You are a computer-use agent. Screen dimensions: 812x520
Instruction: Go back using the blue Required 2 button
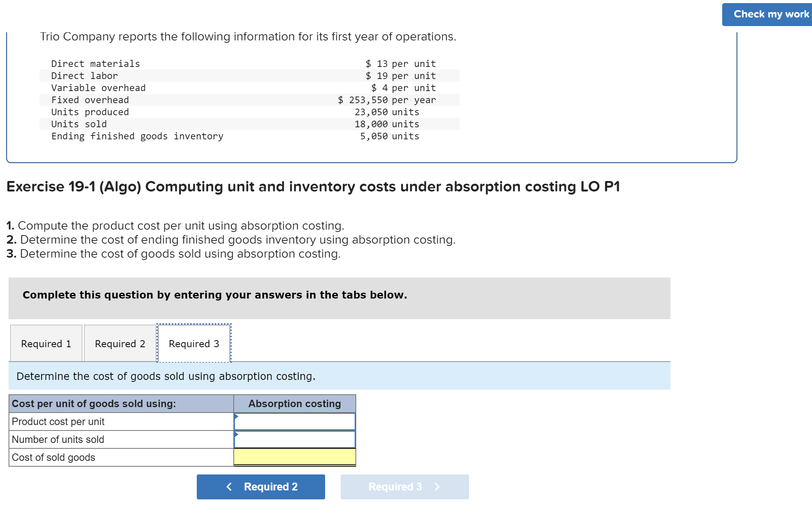[x=261, y=487]
